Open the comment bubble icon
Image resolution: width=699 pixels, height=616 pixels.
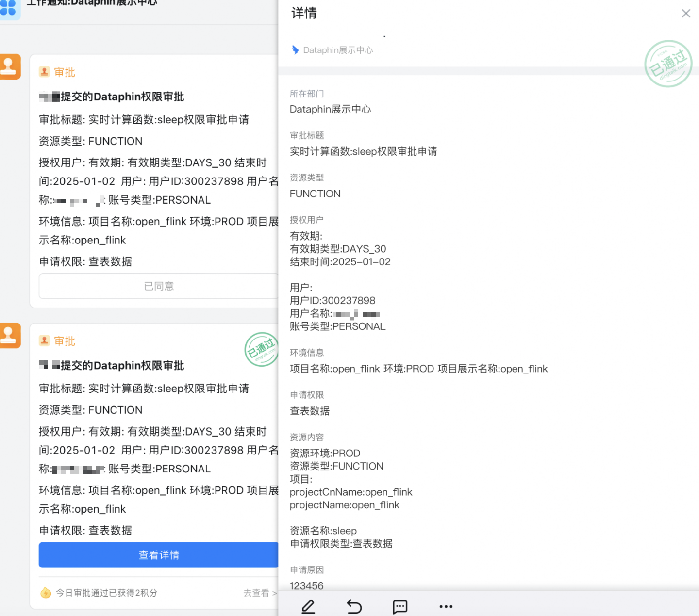(400, 606)
